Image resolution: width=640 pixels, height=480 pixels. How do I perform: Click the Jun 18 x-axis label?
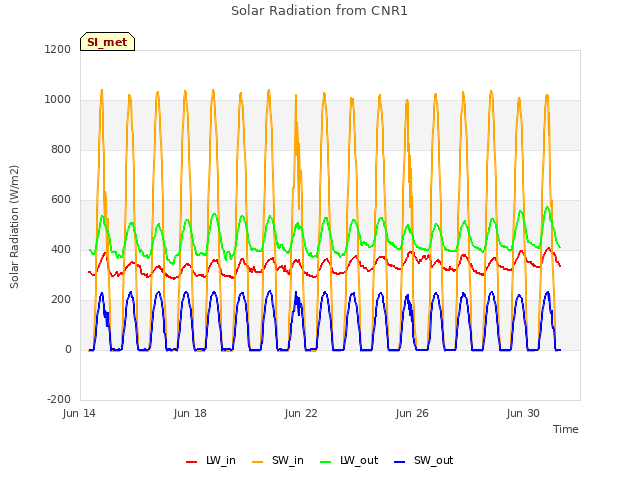190,413
